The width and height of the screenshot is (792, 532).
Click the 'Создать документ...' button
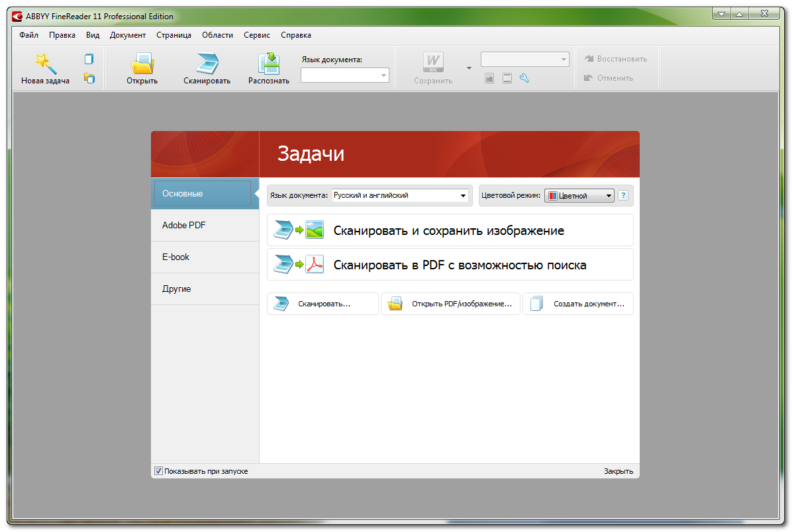578,304
